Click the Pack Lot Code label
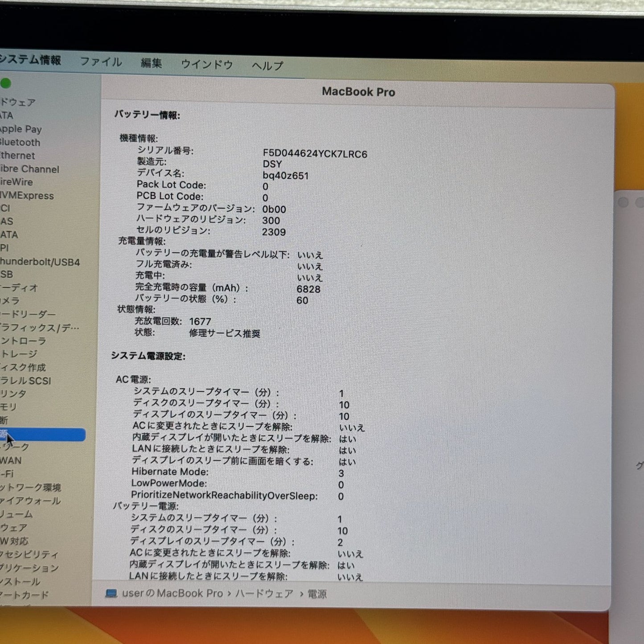Image resolution: width=644 pixels, height=644 pixels. [171, 185]
